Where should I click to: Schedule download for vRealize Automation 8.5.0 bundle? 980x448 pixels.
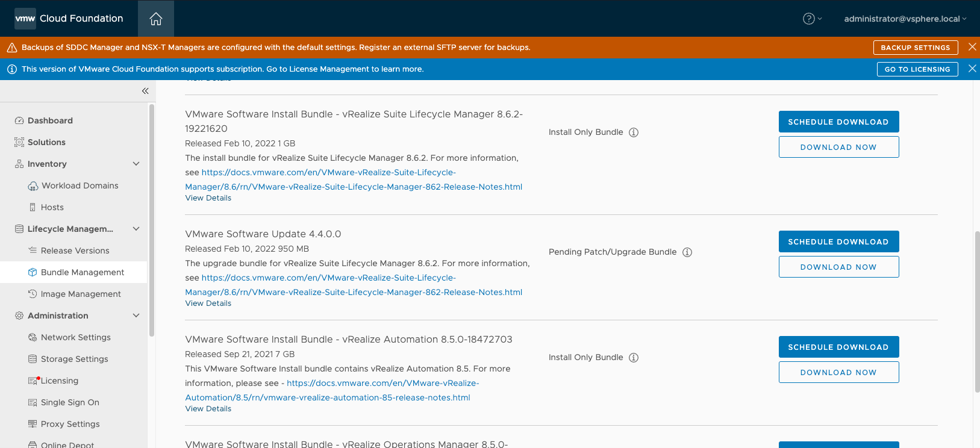coord(838,347)
